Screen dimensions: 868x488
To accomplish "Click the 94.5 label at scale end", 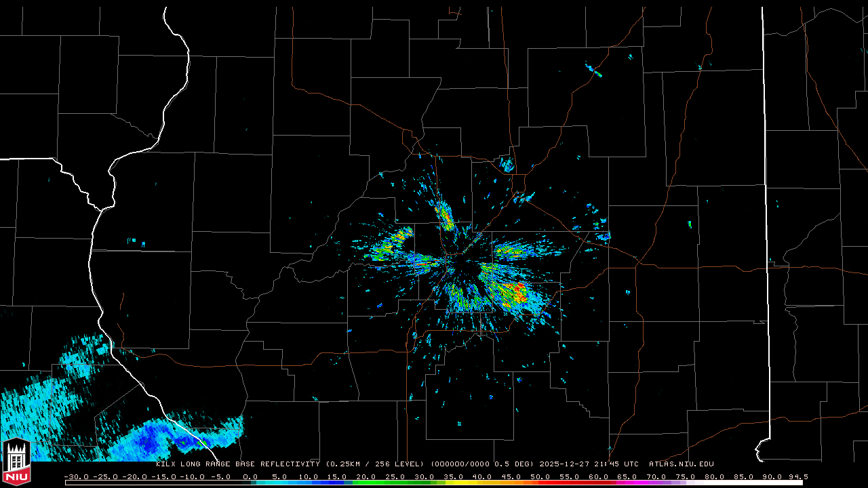I will pyautogui.click(x=797, y=476).
